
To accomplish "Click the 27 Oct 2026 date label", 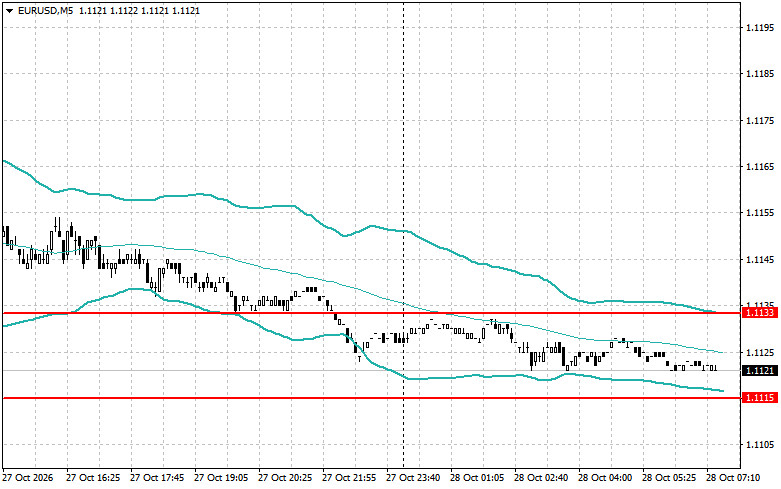I will click(28, 478).
